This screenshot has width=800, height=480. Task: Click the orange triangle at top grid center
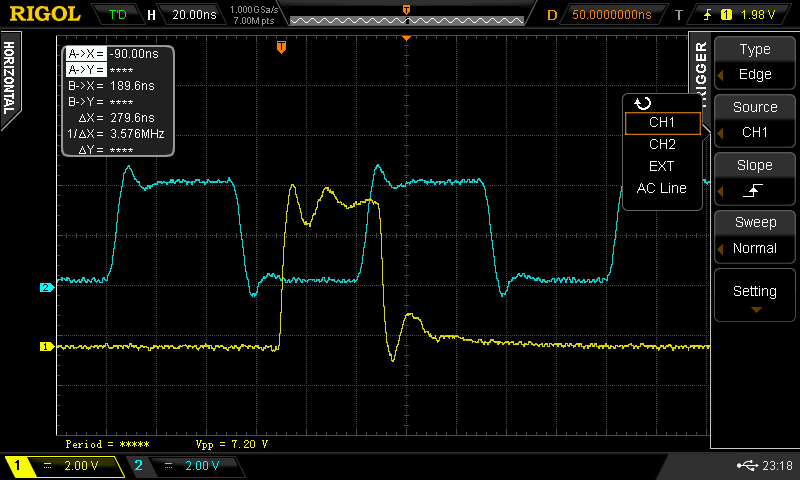[x=407, y=38]
